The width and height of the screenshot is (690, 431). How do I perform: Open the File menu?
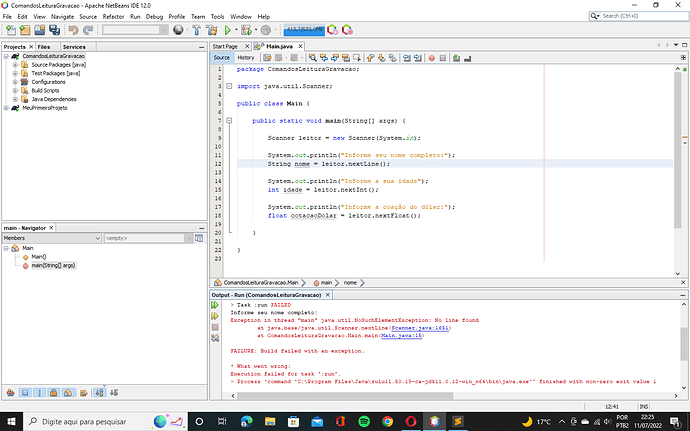tap(7, 17)
